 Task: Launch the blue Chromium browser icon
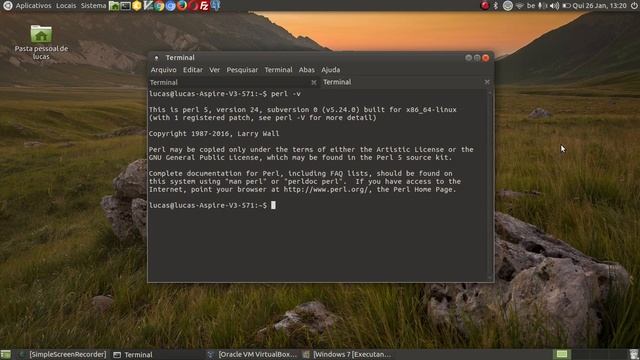(171, 6)
